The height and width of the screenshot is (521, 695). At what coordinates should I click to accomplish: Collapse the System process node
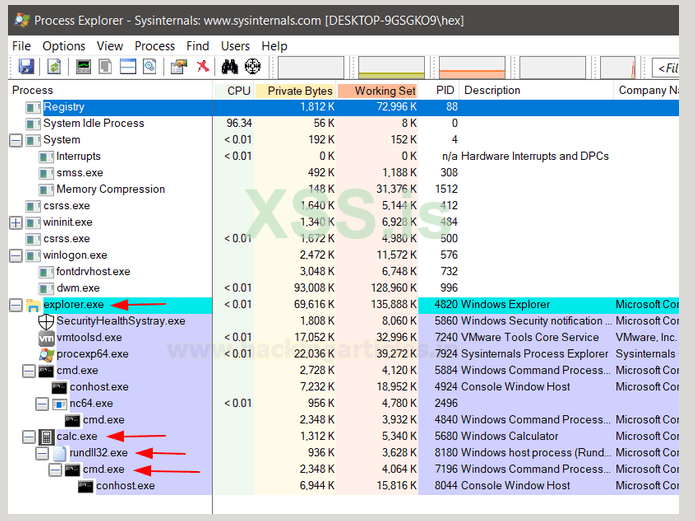click(x=15, y=141)
